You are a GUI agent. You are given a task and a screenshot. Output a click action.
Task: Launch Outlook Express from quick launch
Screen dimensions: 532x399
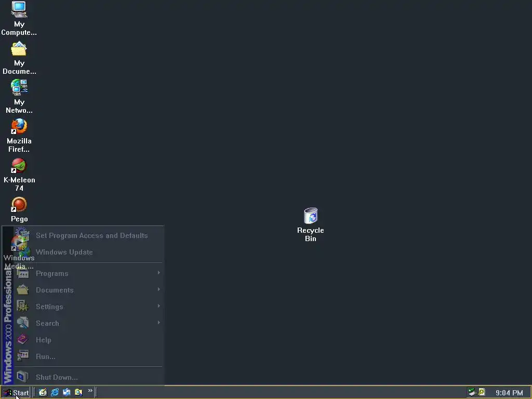[66, 392]
